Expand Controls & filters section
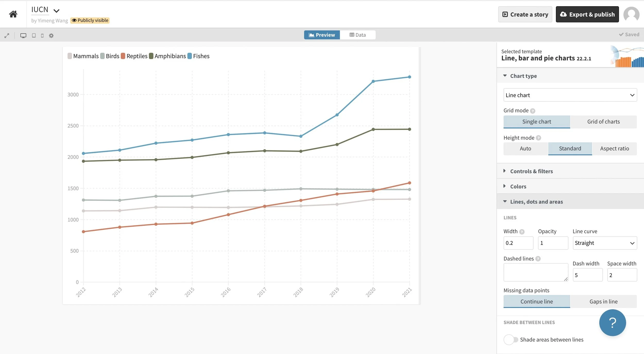The height and width of the screenshot is (354, 644). coord(531,171)
